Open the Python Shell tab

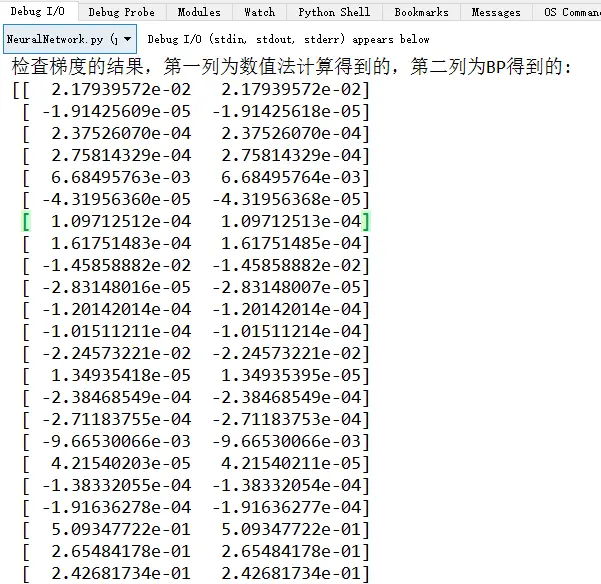pyautogui.click(x=334, y=12)
